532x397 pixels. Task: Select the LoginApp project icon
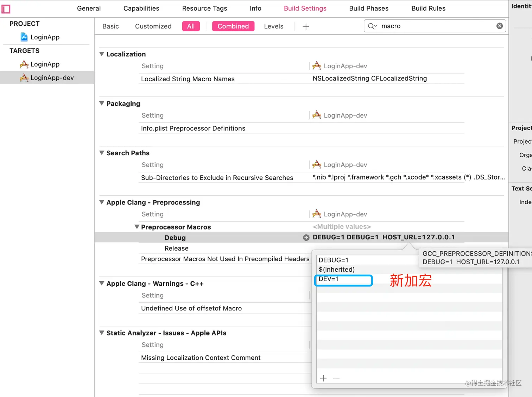(x=24, y=37)
